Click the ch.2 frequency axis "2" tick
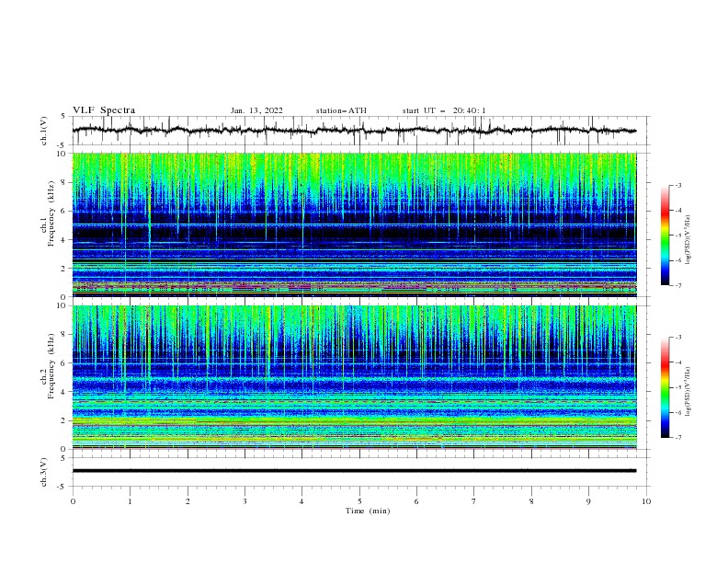Image resolution: width=728 pixels, height=563 pixels. coord(64,420)
